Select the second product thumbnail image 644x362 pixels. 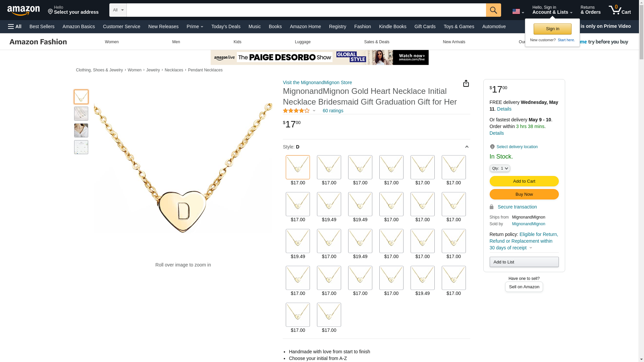[81, 114]
